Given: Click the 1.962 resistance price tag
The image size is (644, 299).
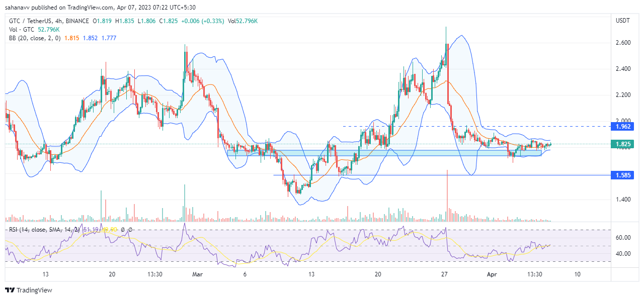Looking at the screenshot, I should (623, 126).
